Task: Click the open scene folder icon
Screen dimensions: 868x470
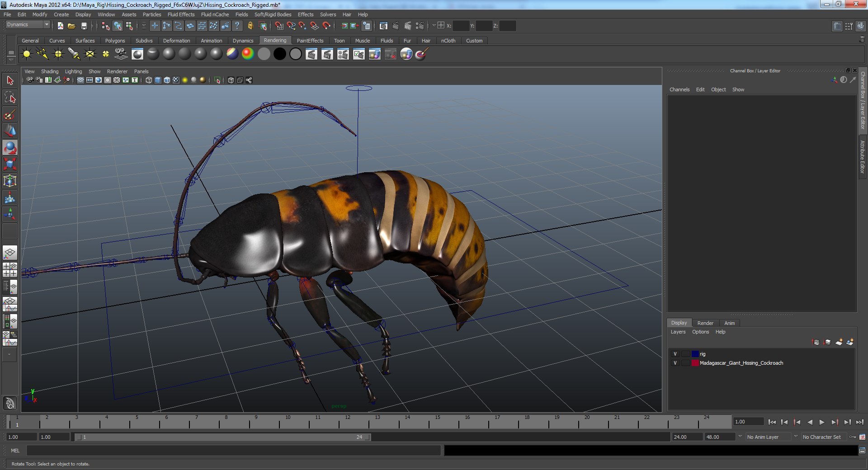Action: pos(71,26)
